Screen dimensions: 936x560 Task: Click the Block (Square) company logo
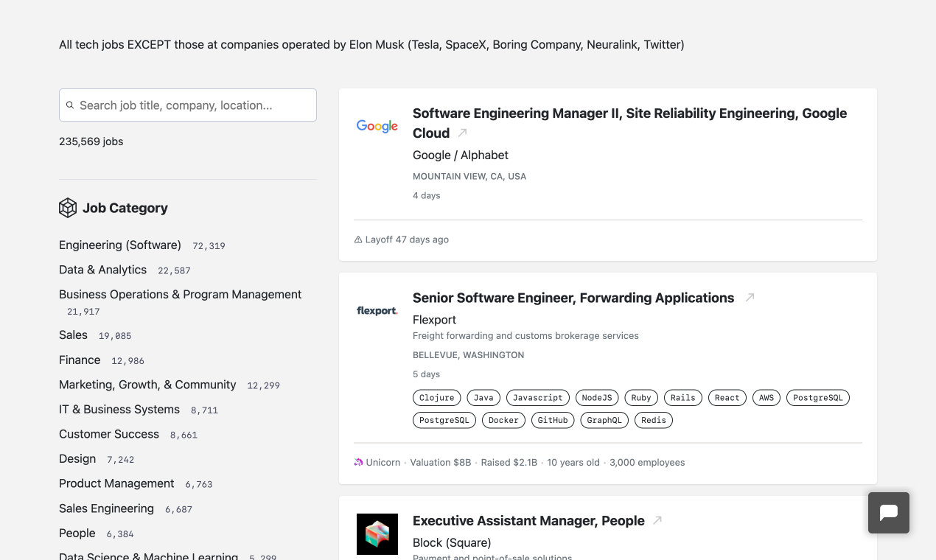[x=377, y=534]
